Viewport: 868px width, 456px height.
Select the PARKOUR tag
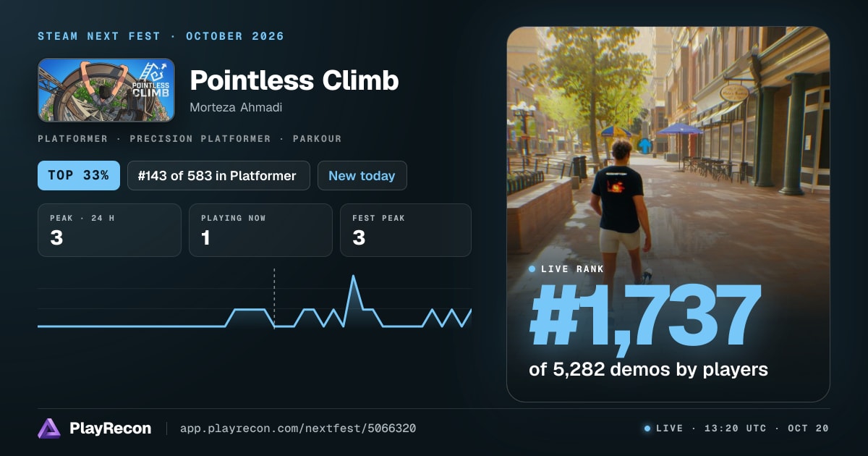(x=317, y=138)
